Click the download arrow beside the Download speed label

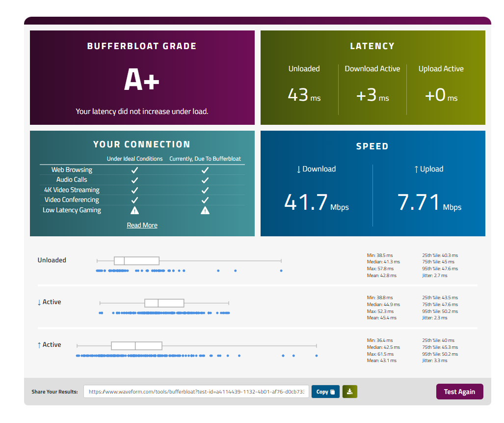click(x=298, y=169)
